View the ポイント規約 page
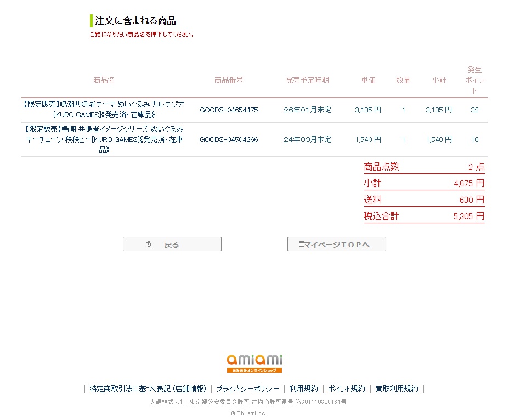The height and width of the screenshot is (420, 509). [x=347, y=389]
